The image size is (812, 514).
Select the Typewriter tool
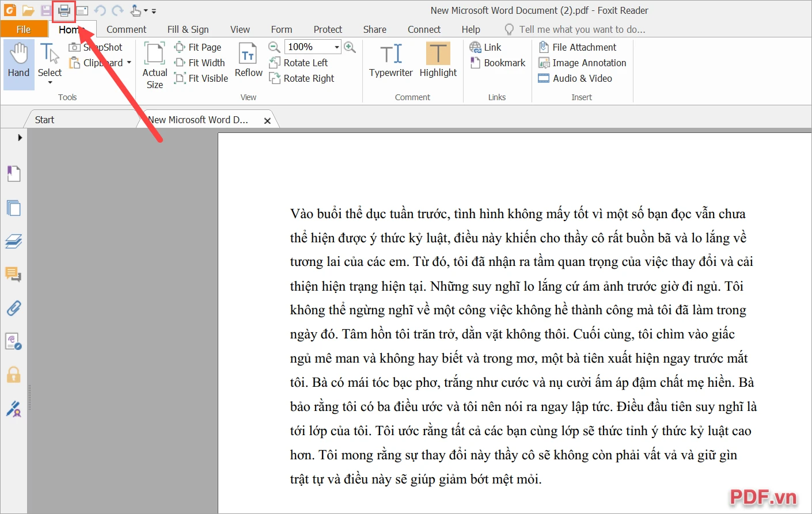[x=391, y=60]
